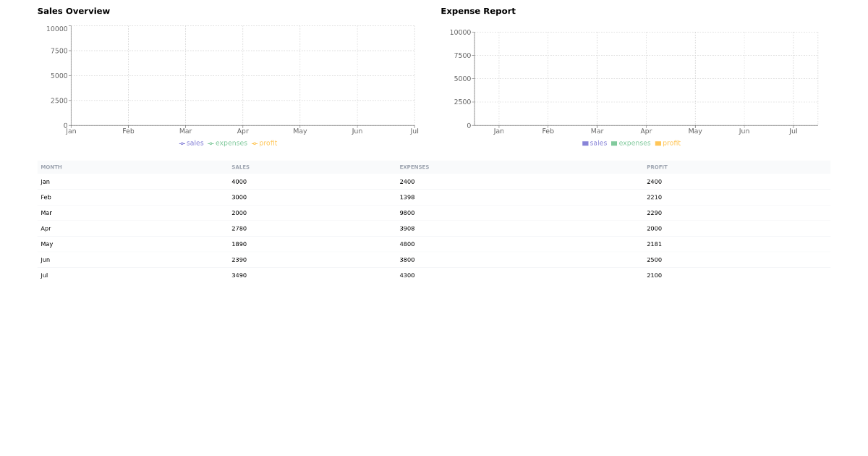The width and height of the screenshot is (868, 456).
Task: Click the 9800 expenses value for Mar
Action: click(x=407, y=213)
